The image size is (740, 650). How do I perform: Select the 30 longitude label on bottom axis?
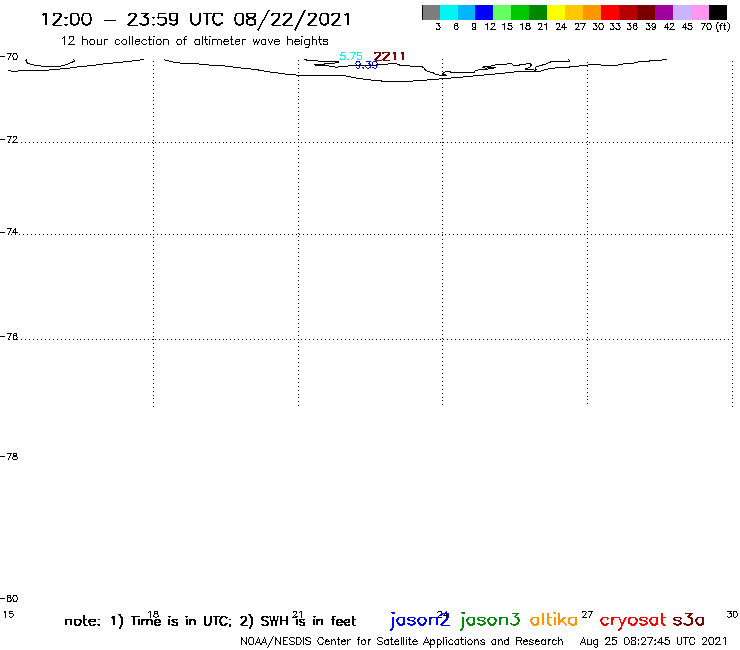732,615
